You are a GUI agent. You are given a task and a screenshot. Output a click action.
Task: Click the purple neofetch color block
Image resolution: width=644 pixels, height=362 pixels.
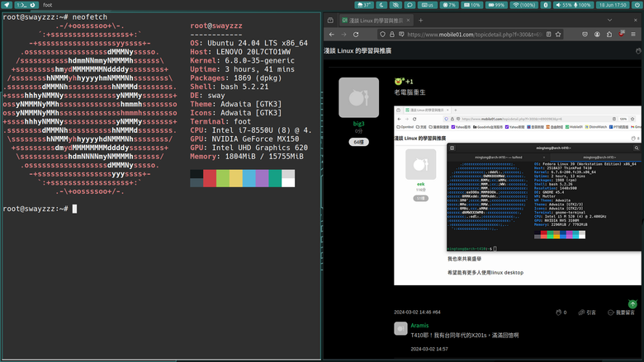pyautogui.click(x=262, y=178)
